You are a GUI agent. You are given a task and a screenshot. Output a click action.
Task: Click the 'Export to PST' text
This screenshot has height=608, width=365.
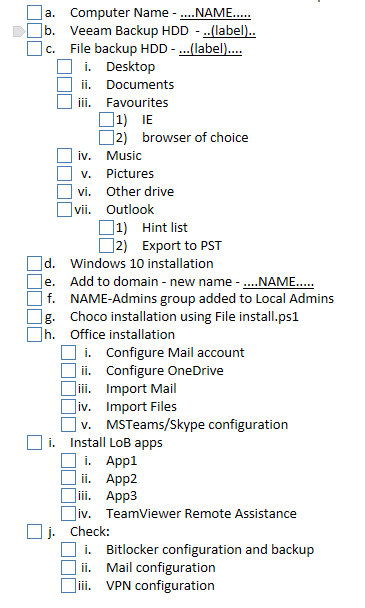(x=182, y=246)
